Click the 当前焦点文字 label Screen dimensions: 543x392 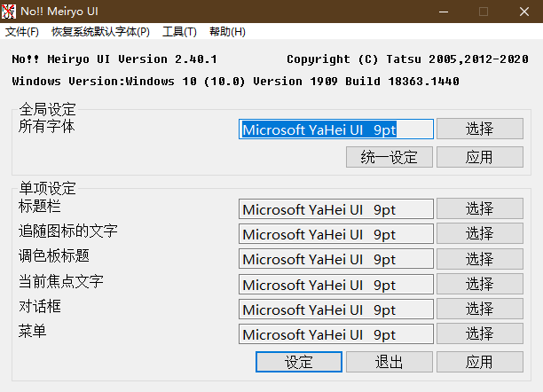tap(60, 281)
